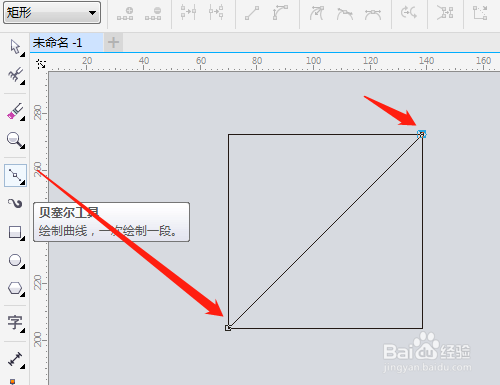Image resolution: width=500 pixels, height=385 pixels.
Task: Add a new document with plus tab
Action: (x=113, y=43)
